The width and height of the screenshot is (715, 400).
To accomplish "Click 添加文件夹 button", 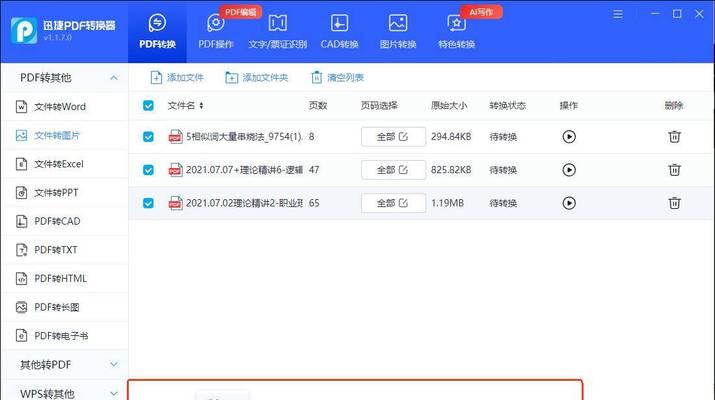I will [x=256, y=78].
